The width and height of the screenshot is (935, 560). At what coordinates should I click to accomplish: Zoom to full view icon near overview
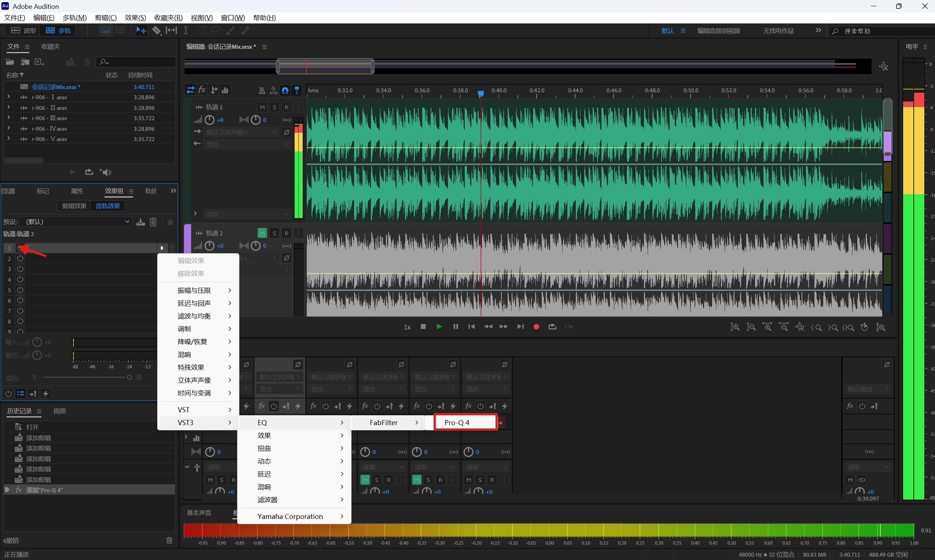[x=884, y=67]
